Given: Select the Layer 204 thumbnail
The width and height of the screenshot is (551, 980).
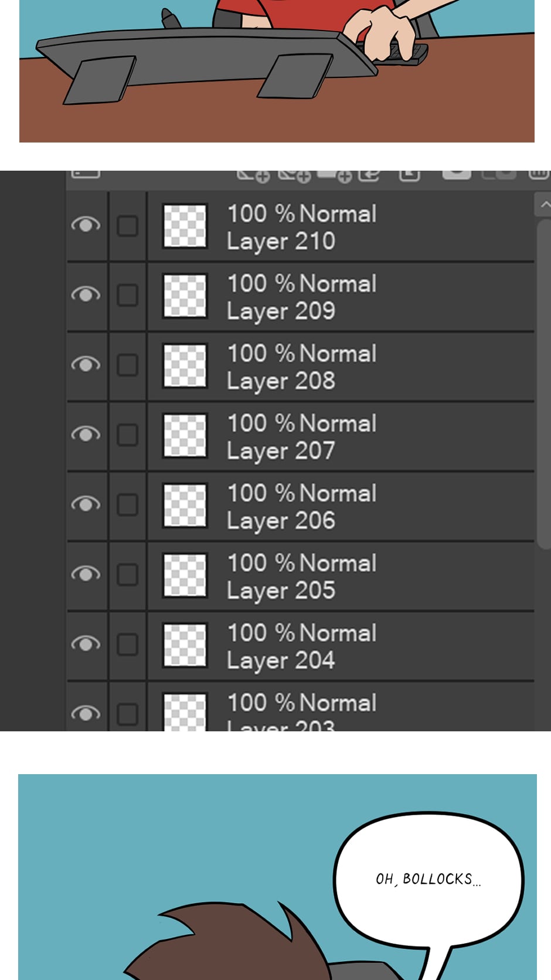Looking at the screenshot, I should [x=185, y=645].
